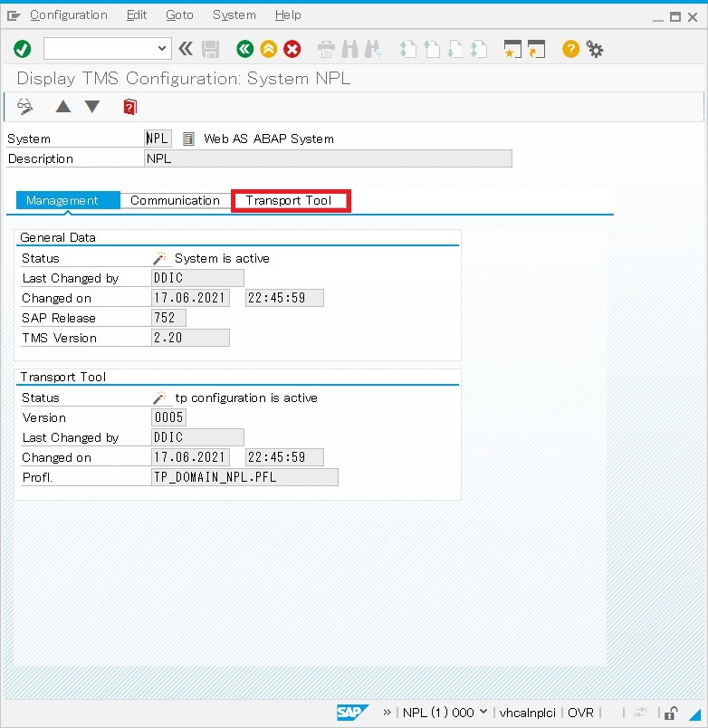Click the General Data time 22:45:59 field
The image size is (708, 728).
pos(284,298)
